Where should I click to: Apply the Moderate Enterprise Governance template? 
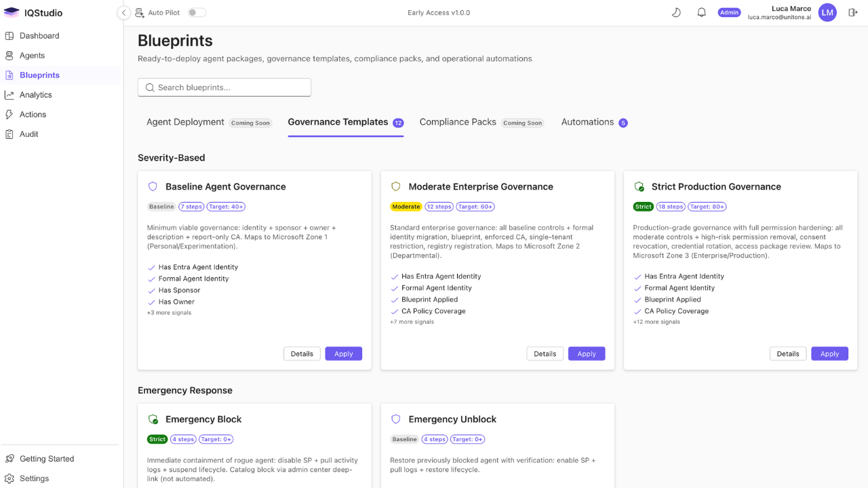[587, 354]
